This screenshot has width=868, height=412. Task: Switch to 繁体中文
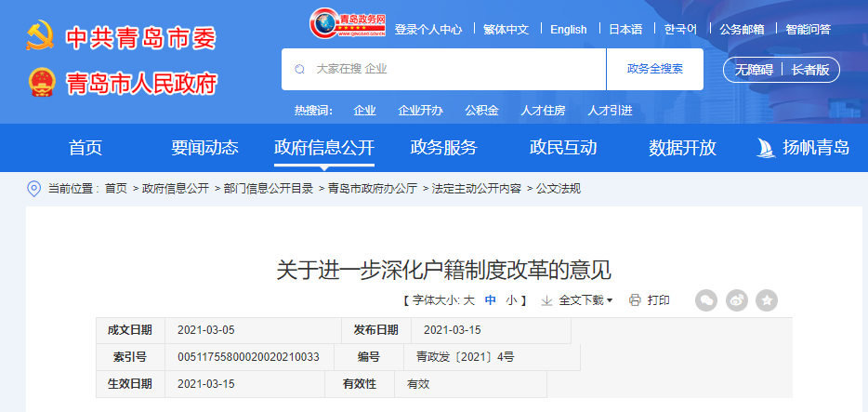pos(506,30)
